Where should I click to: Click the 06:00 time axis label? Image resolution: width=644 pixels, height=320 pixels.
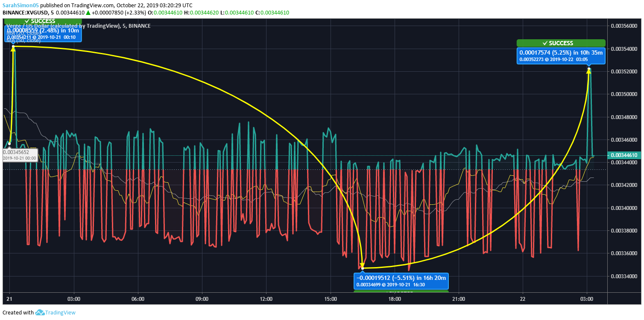point(138,299)
